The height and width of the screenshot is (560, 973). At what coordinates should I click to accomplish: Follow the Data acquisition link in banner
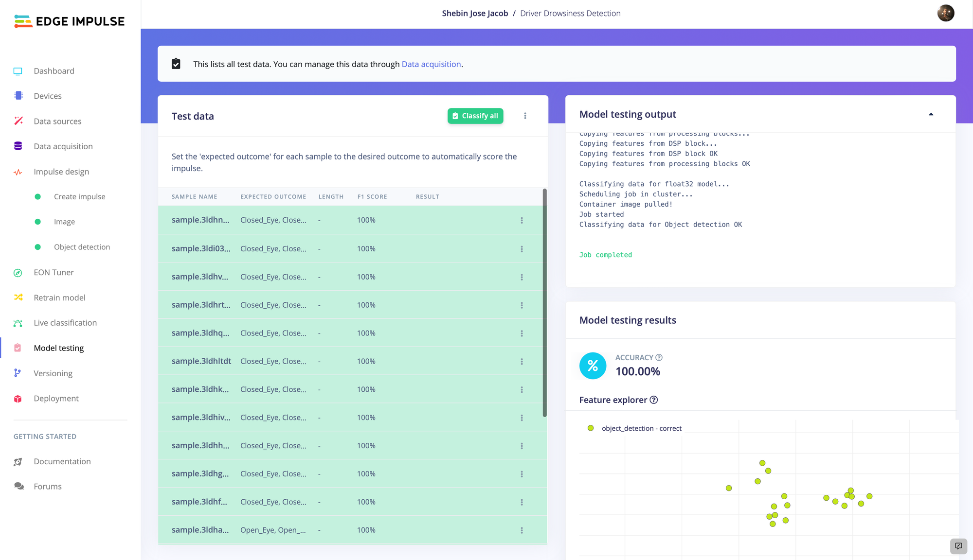(431, 64)
